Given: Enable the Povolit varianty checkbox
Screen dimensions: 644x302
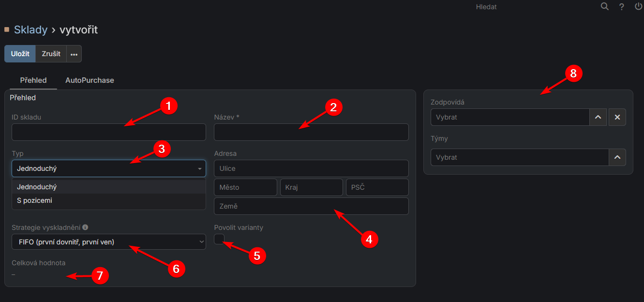Looking at the screenshot, I should click(x=219, y=239).
